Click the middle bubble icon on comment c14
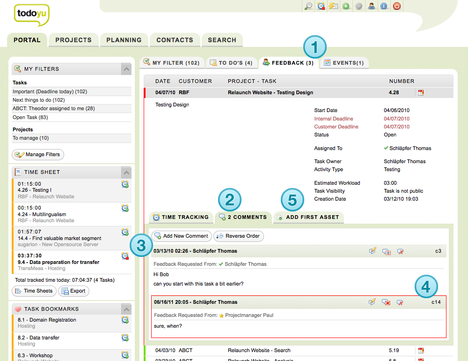Screen dimensions: 468x361 (386, 302)
